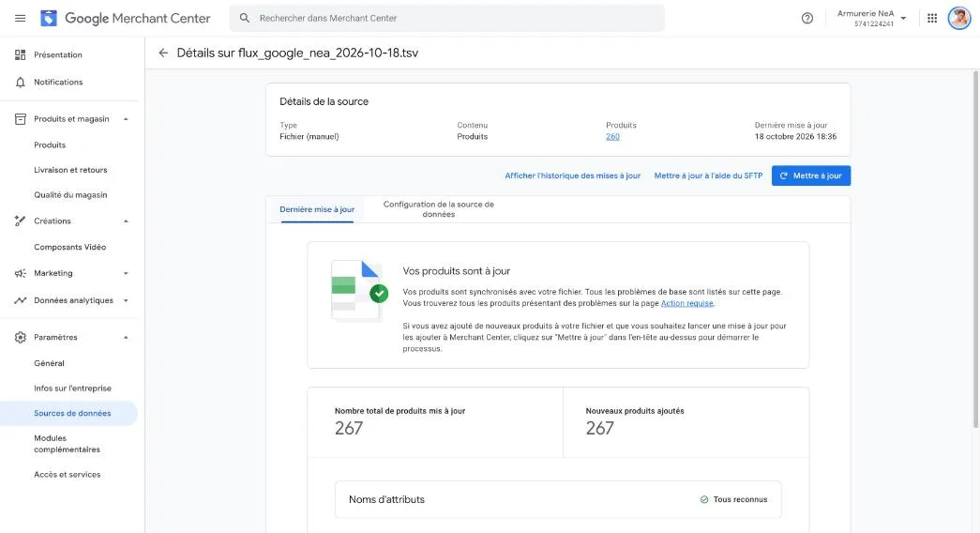Open the hamburger main menu
Image resolution: width=980 pixels, height=533 pixels.
point(20,18)
